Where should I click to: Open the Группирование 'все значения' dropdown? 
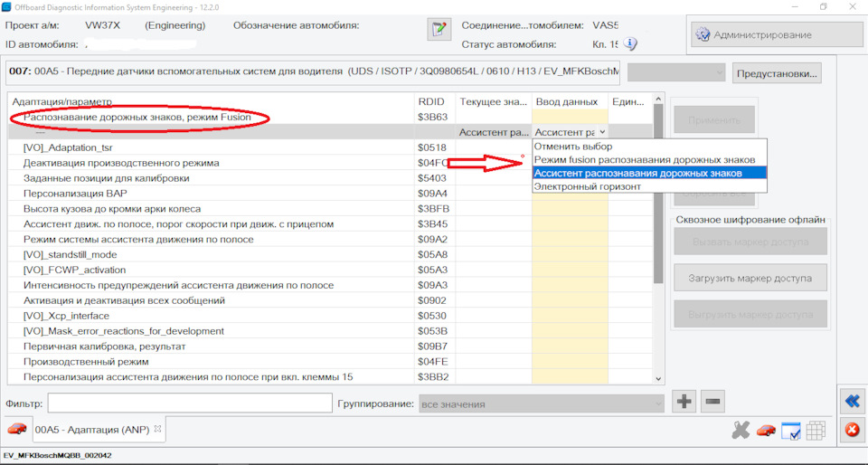(542, 404)
